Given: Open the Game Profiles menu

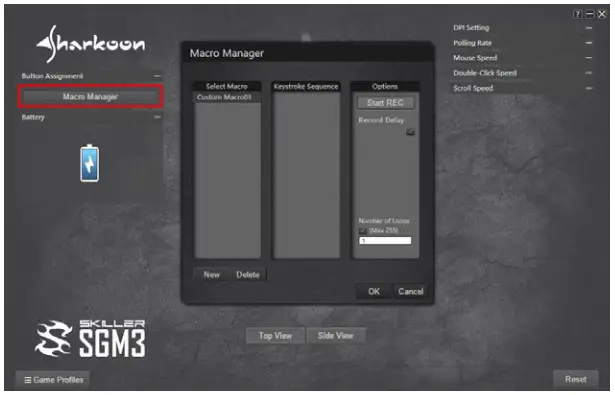Looking at the screenshot, I should coord(53,380).
